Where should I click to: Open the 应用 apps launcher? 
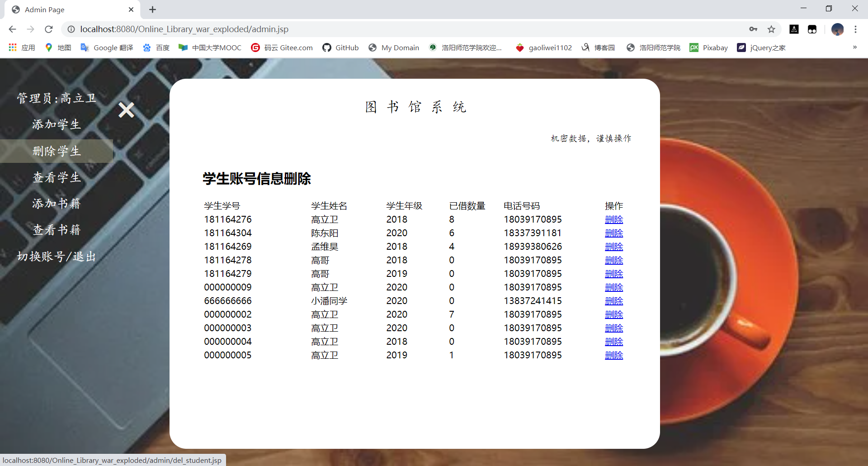tap(21, 48)
